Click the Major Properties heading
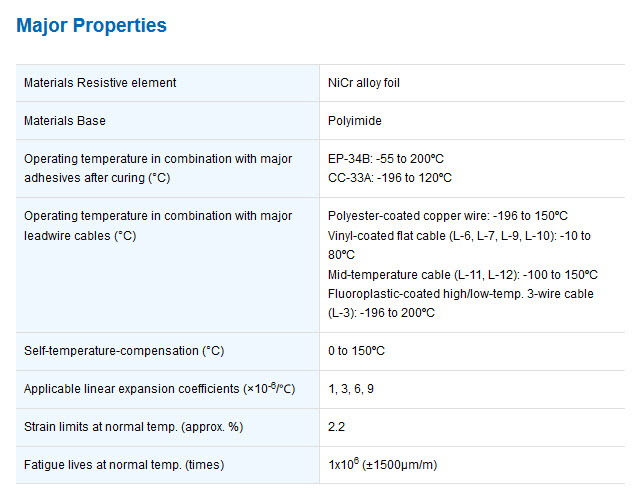This screenshot has height=491, width=638. click(92, 25)
